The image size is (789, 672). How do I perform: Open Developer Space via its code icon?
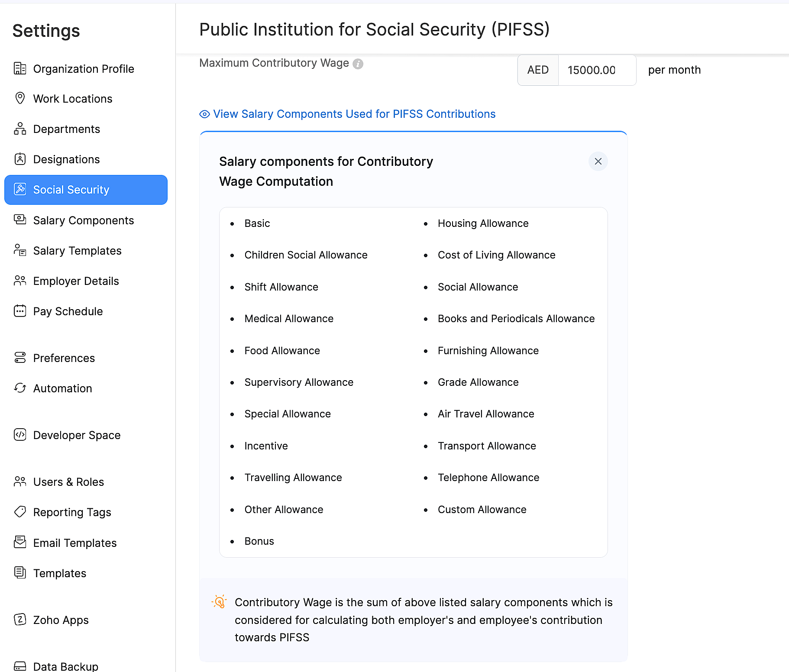(20, 435)
